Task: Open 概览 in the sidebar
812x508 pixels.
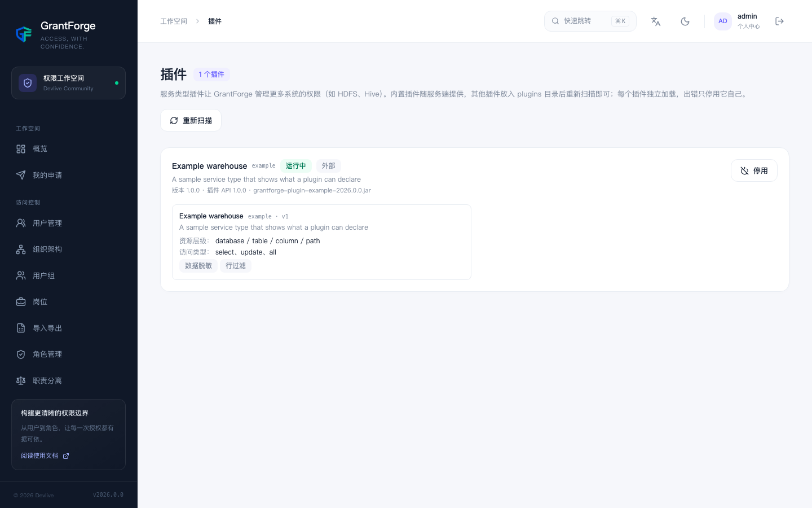Action: pyautogui.click(x=68, y=149)
